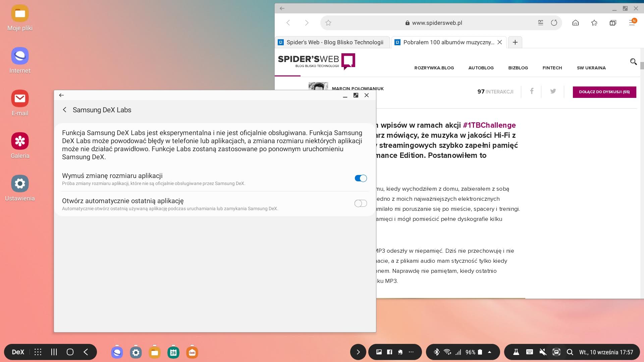
Task: Open BIZBLOG menu item
Action: click(x=518, y=68)
